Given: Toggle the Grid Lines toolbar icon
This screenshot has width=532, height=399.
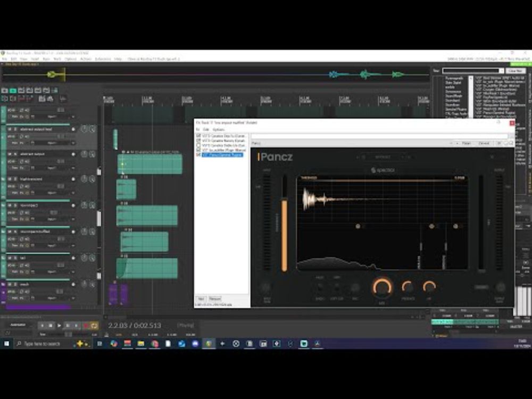Looking at the screenshot, I should point(42,99).
